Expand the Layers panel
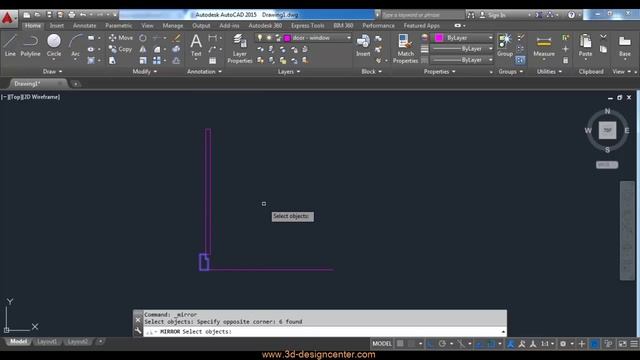Screen dimensions: 640x360 (289, 71)
